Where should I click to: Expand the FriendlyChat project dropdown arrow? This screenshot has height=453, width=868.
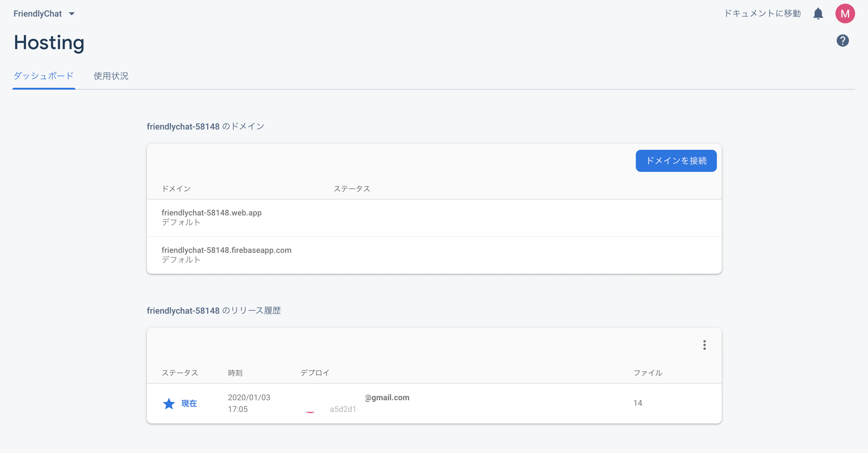pos(72,14)
